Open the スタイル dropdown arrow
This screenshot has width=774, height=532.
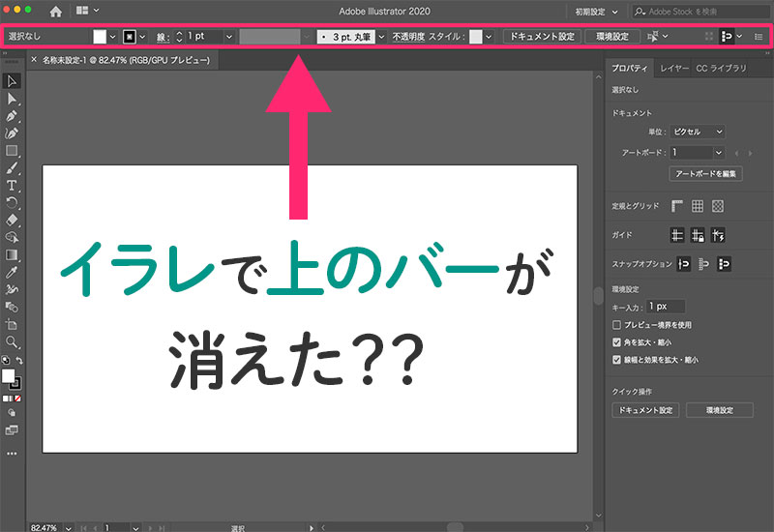[489, 37]
